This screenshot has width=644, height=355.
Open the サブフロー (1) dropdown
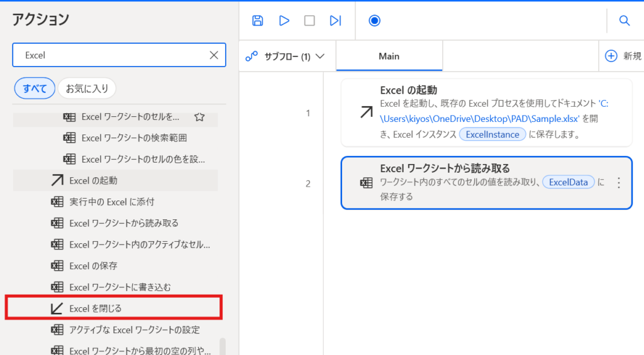point(287,56)
